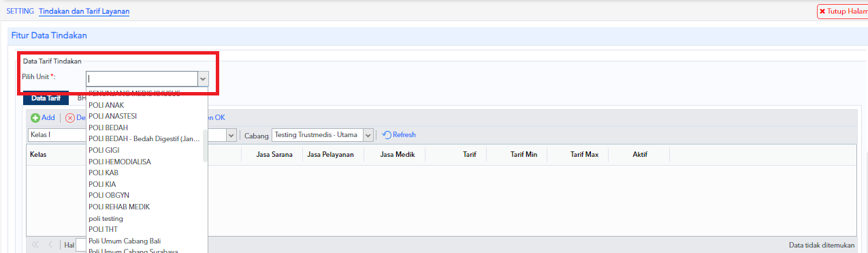Click the red Delete circle icon
The image size is (868, 253).
[x=69, y=118]
